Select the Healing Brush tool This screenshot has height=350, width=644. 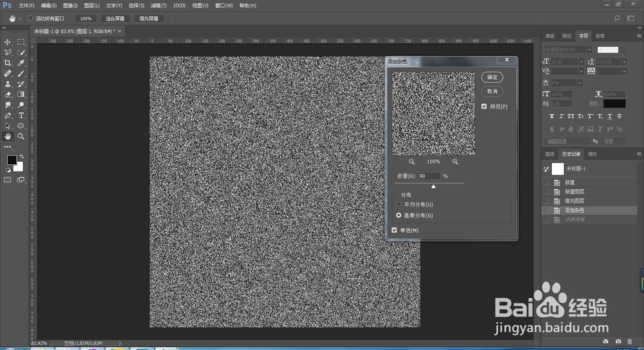point(7,73)
